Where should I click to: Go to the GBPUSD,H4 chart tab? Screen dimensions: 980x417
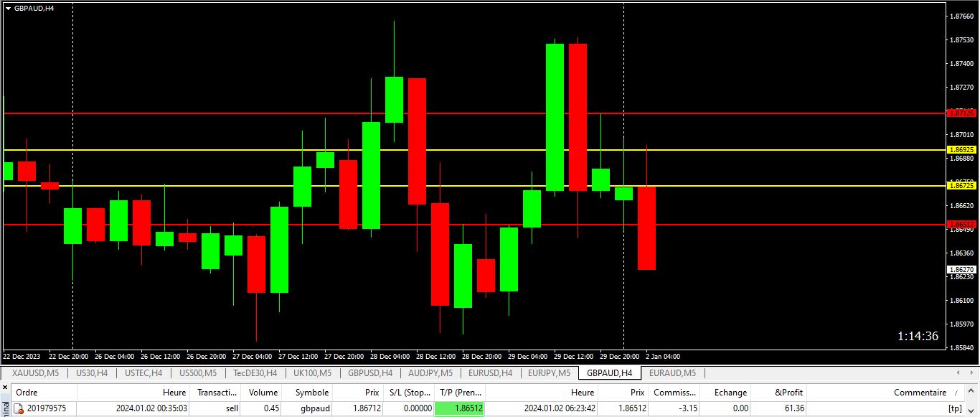(x=370, y=373)
